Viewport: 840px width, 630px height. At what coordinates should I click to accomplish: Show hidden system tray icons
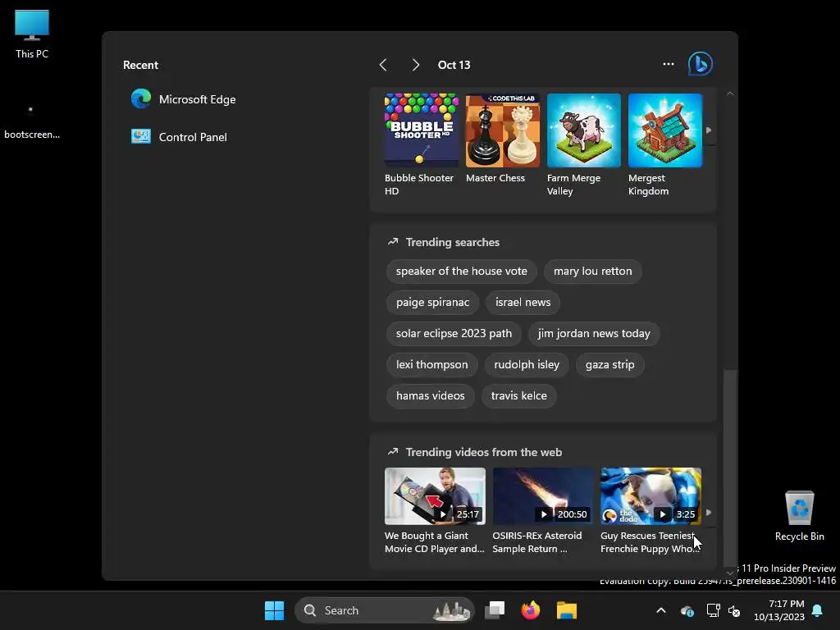[x=661, y=610]
